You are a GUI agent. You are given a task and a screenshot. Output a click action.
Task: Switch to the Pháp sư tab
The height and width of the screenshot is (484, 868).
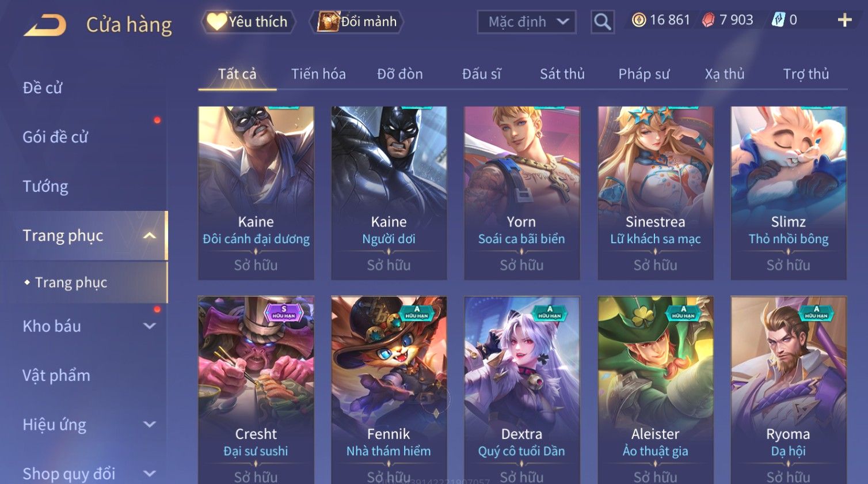coord(644,74)
